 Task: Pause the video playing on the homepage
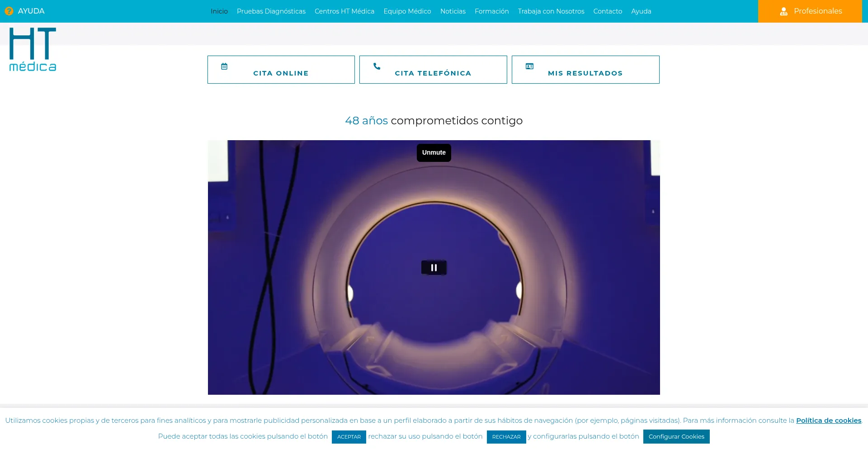434,267
